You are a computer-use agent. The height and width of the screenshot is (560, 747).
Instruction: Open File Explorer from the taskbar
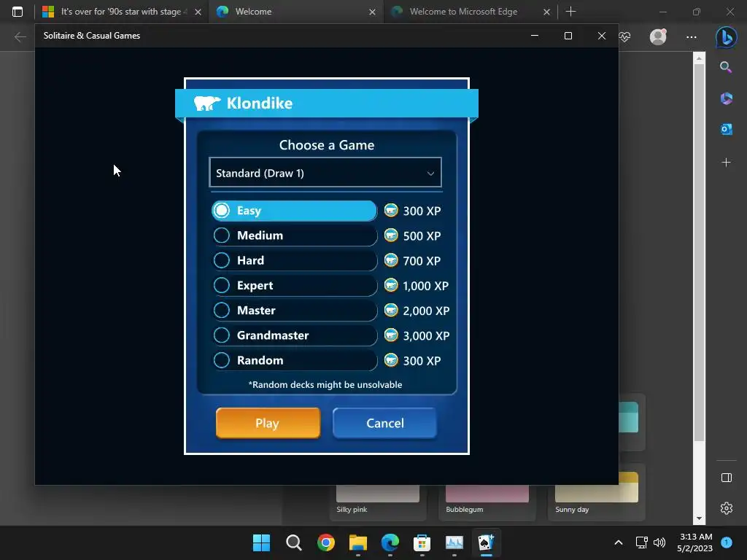pyautogui.click(x=357, y=542)
